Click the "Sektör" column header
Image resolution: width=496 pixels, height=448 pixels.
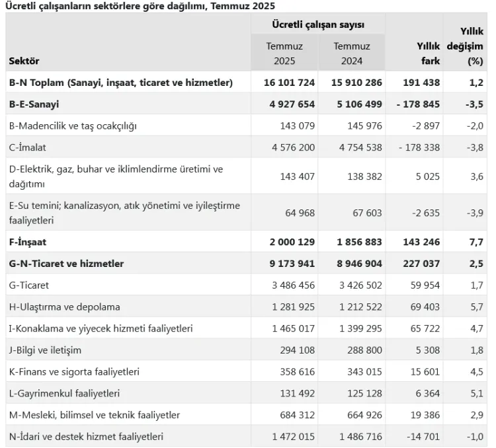(24, 61)
